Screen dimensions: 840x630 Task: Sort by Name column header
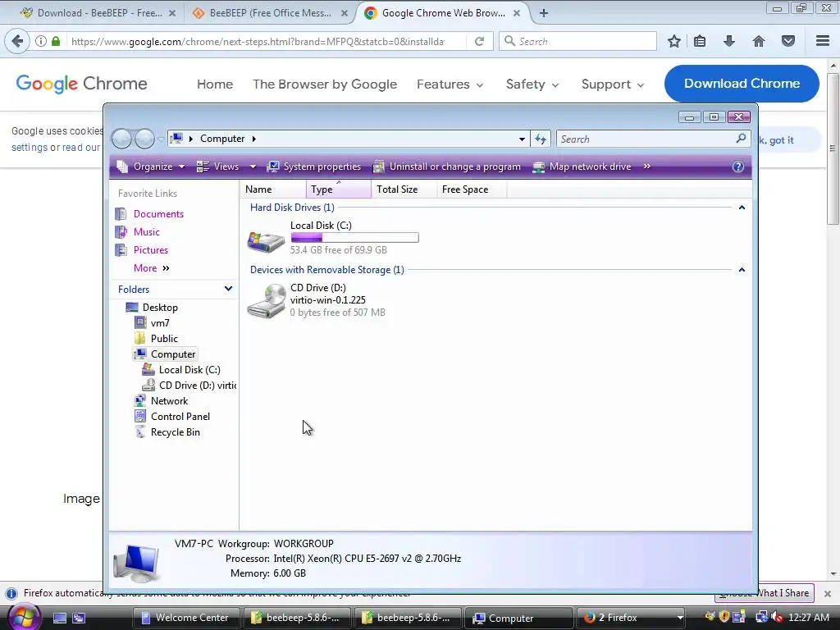coord(273,189)
